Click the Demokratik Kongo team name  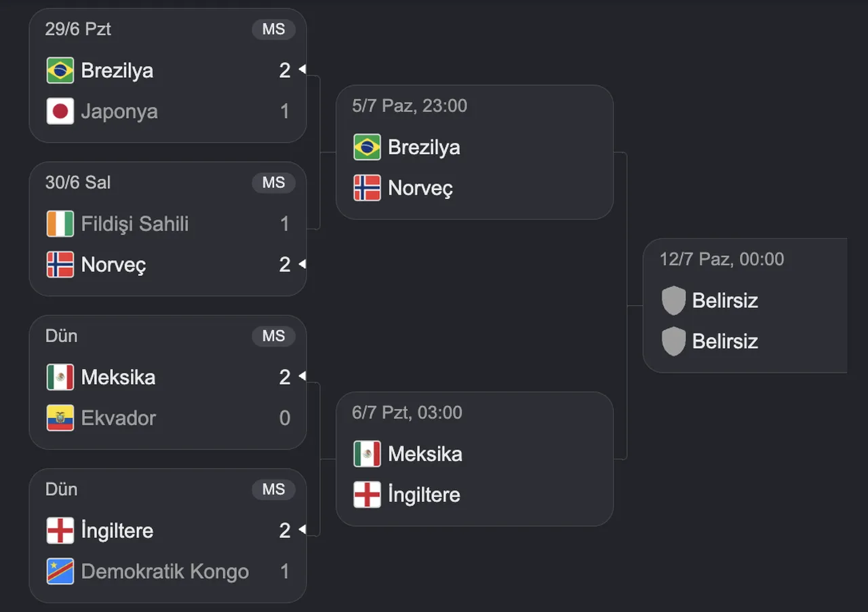click(x=165, y=571)
